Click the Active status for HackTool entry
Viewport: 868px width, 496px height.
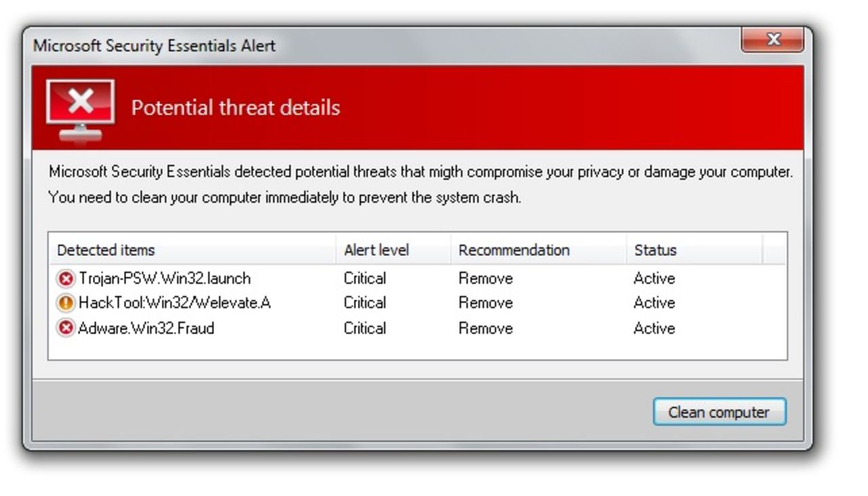(x=654, y=303)
